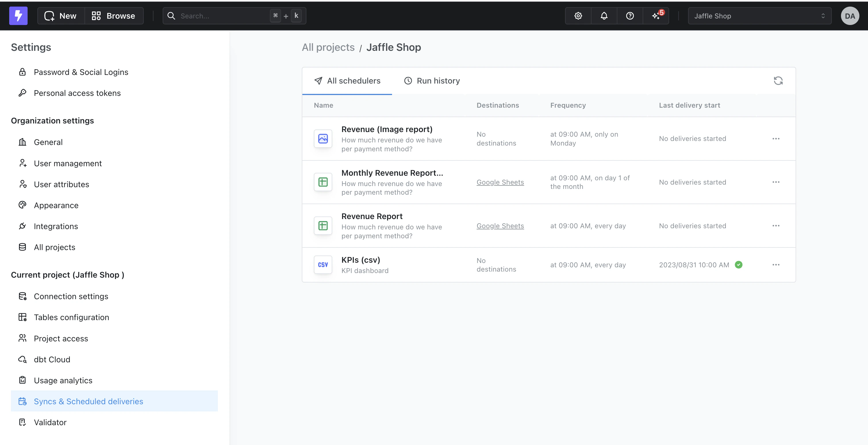The width and height of the screenshot is (868, 445).
Task: Select the All schedulers tab
Action: pyautogui.click(x=347, y=81)
